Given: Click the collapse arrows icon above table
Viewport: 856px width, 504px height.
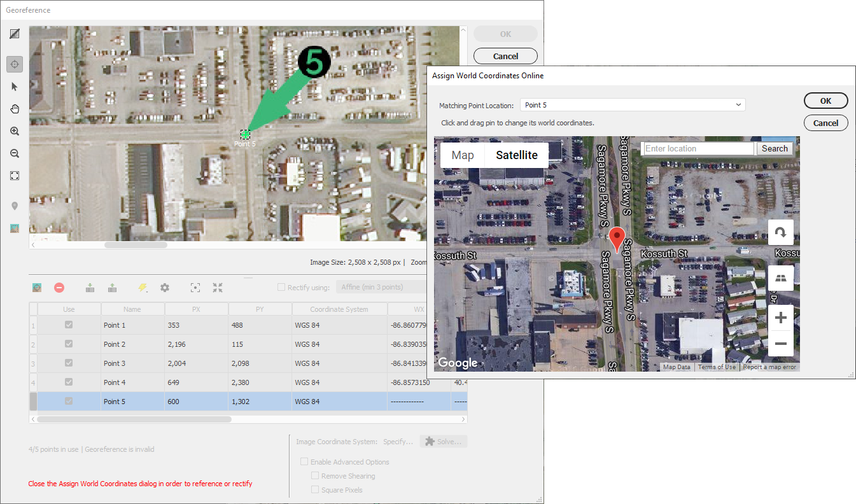Looking at the screenshot, I should click(218, 288).
